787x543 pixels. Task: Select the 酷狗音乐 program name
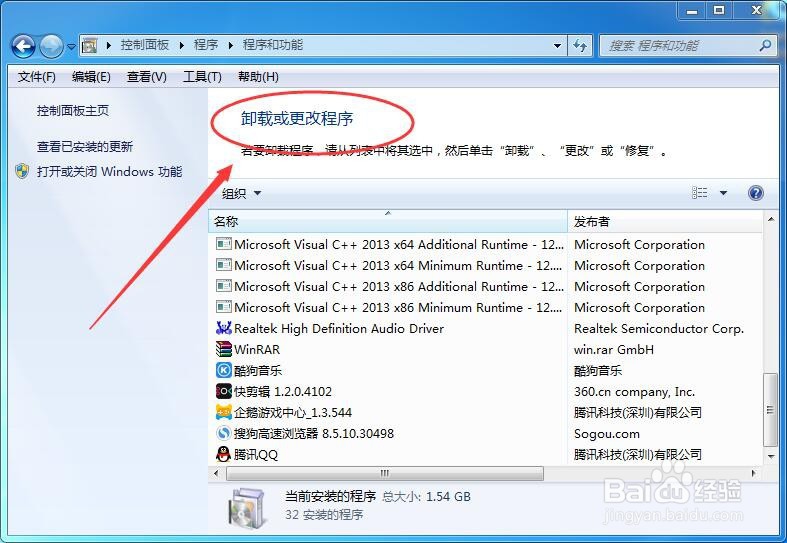(258, 371)
